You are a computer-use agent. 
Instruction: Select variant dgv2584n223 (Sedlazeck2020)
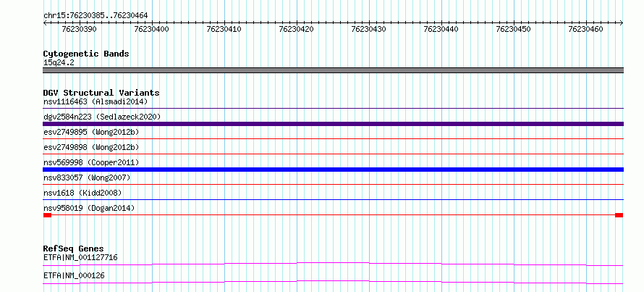[102, 117]
